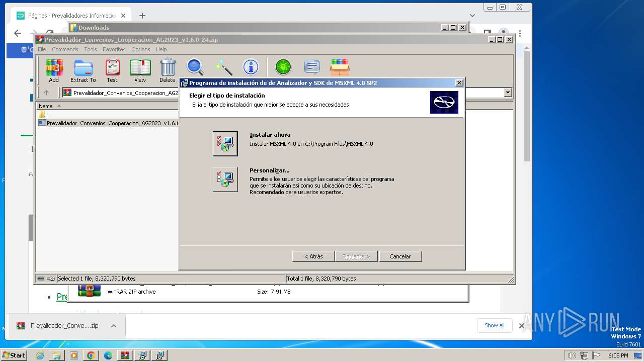The height and width of the screenshot is (362, 644).
Task: Click "Selected 1 file, 8,320,790 bytes" status text
Action: [97, 279]
